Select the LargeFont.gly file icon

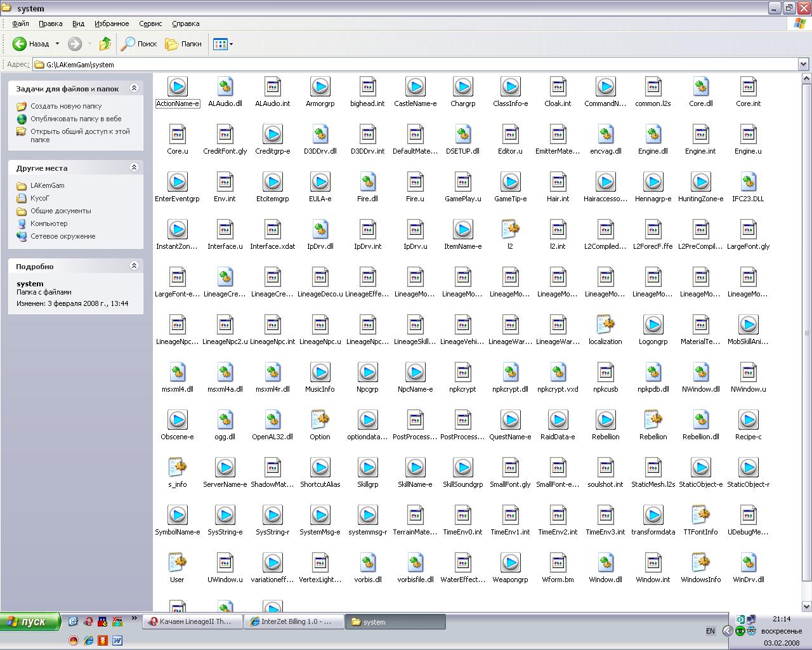pos(749,229)
